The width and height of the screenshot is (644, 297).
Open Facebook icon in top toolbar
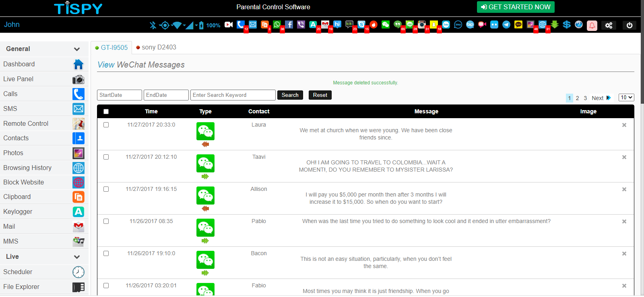pyautogui.click(x=289, y=25)
